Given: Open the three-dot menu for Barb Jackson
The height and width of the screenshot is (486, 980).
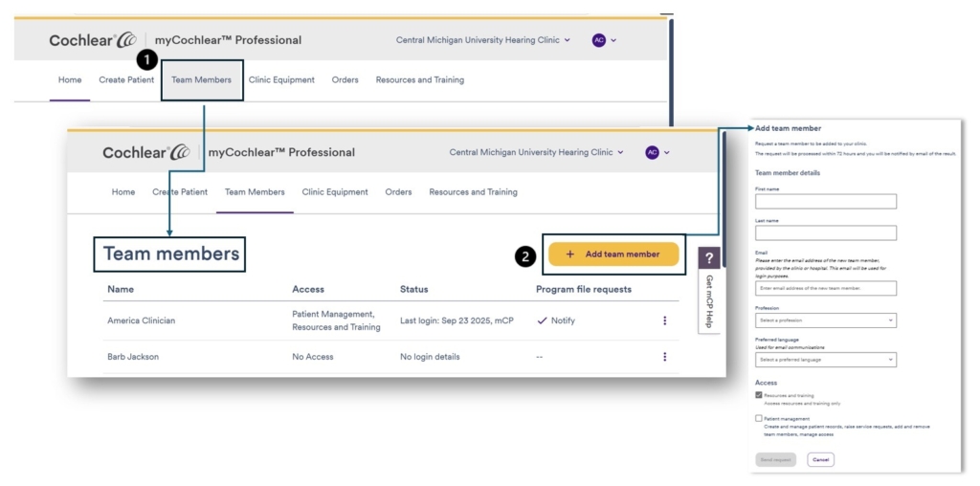Looking at the screenshot, I should (664, 357).
